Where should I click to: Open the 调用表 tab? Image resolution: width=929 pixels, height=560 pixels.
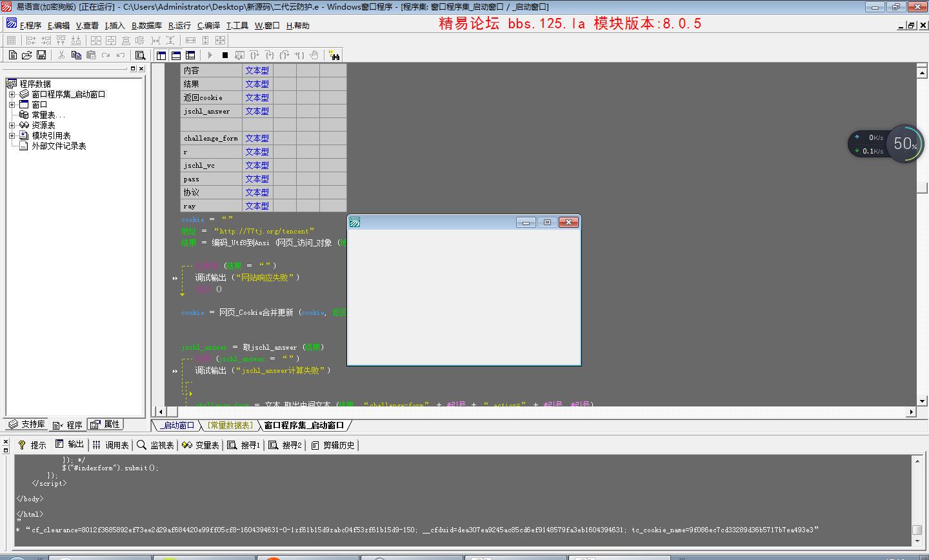coord(110,445)
